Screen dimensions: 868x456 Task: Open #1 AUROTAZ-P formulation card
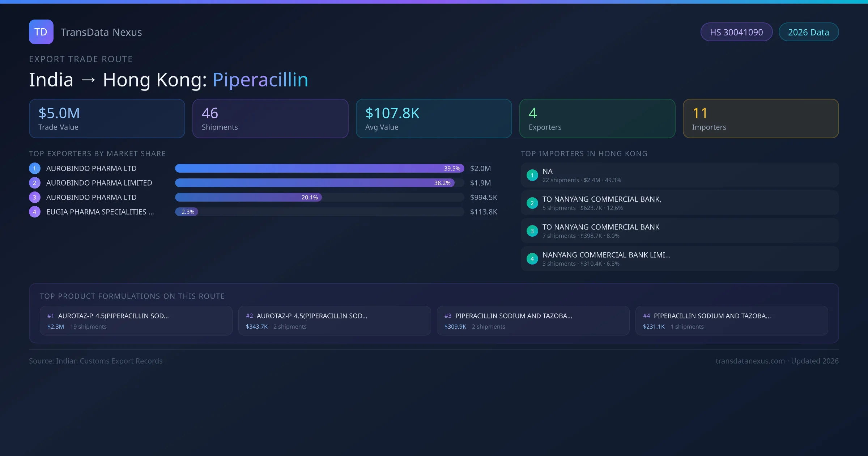[x=136, y=321]
